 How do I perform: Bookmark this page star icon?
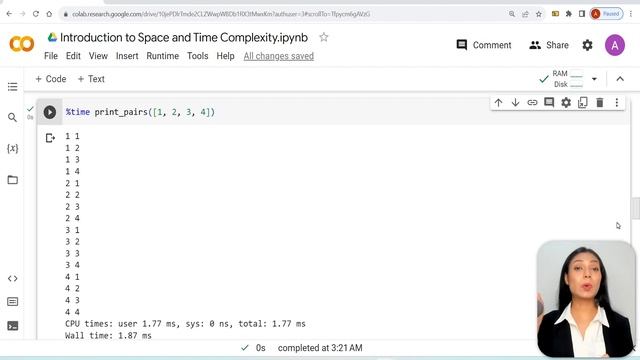pyautogui.click(x=539, y=14)
